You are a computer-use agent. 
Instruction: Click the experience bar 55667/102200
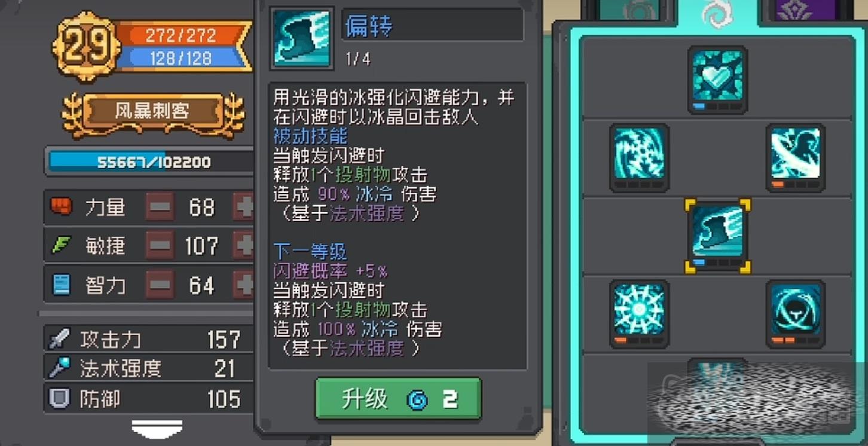click(151, 162)
